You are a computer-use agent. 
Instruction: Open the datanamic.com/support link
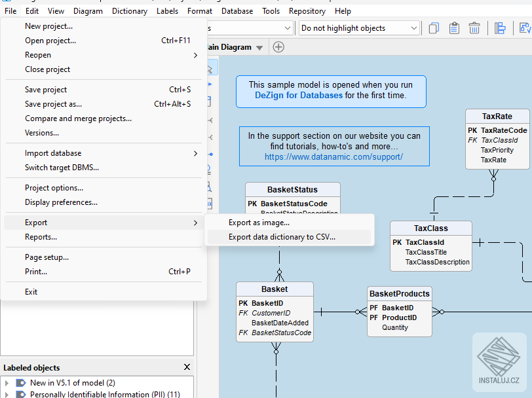click(x=333, y=157)
